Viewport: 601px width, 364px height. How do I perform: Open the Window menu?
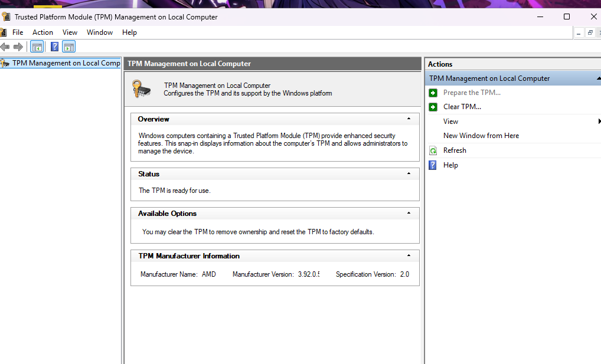click(100, 32)
